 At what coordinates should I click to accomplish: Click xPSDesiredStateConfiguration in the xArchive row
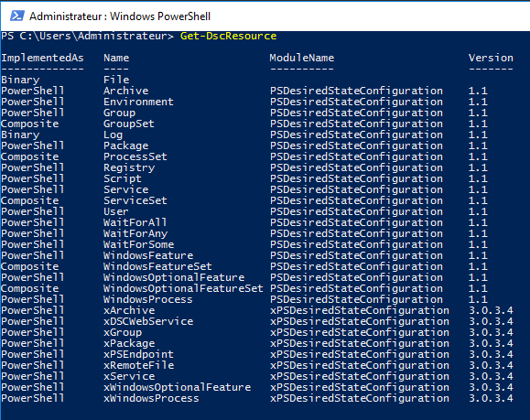tap(360, 310)
